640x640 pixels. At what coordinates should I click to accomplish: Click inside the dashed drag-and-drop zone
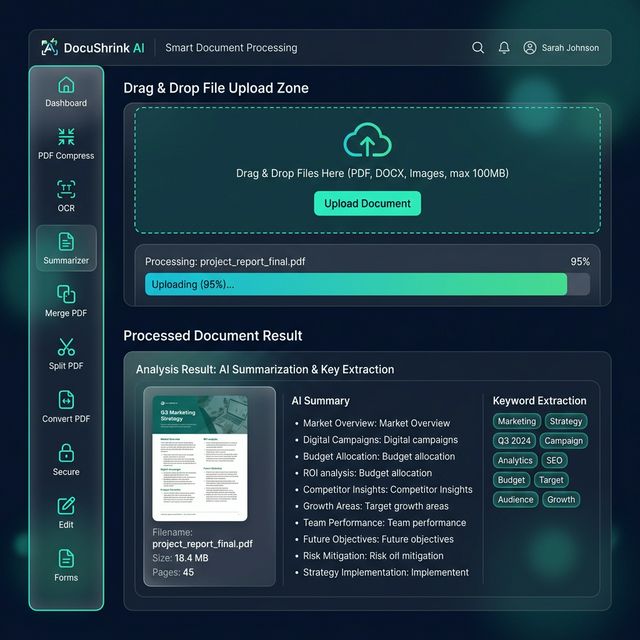pos(367,170)
